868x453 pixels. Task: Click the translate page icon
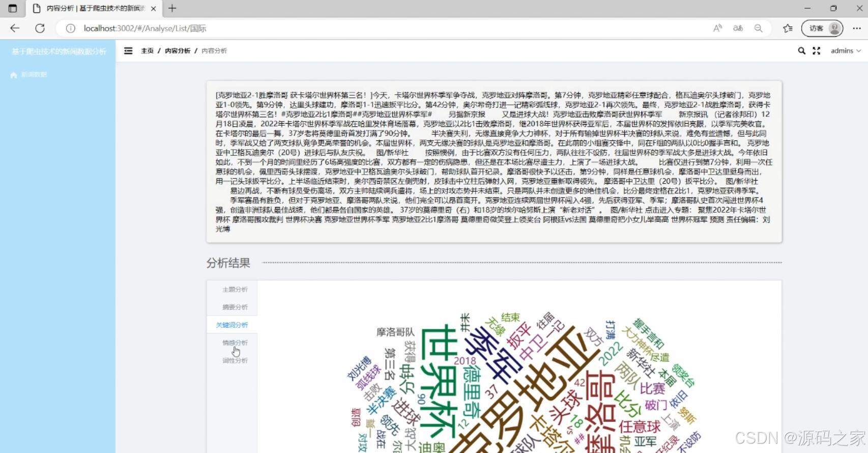click(x=738, y=29)
